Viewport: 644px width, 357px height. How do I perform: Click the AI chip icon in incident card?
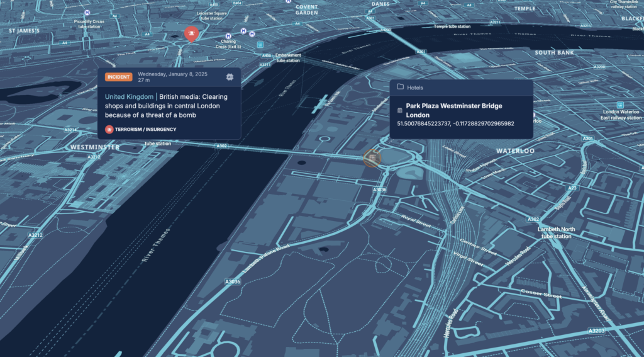[230, 77]
